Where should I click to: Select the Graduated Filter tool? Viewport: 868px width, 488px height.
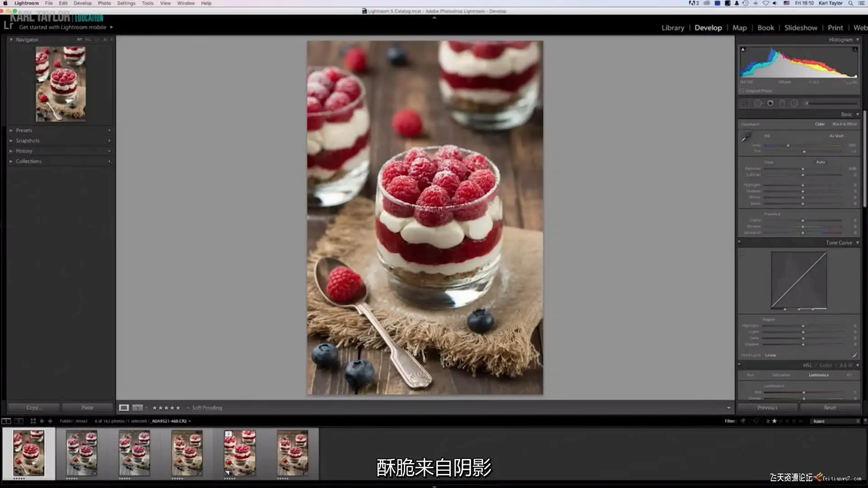tap(782, 103)
